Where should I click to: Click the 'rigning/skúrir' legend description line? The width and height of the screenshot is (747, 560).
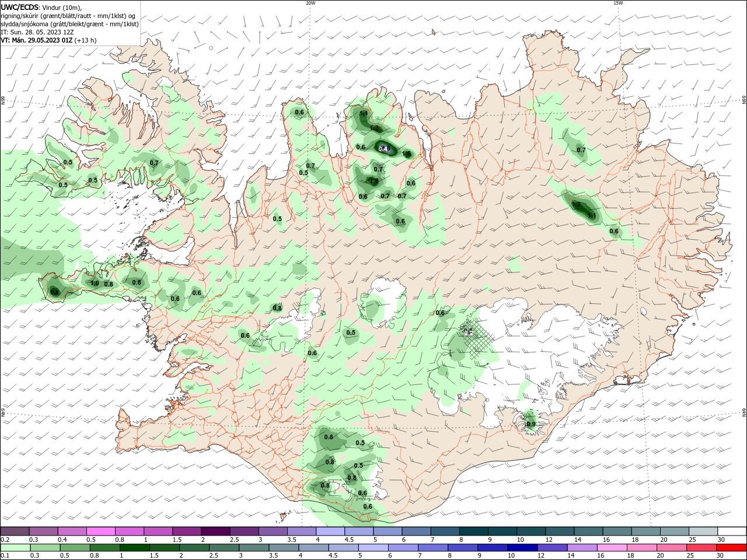click(x=68, y=15)
